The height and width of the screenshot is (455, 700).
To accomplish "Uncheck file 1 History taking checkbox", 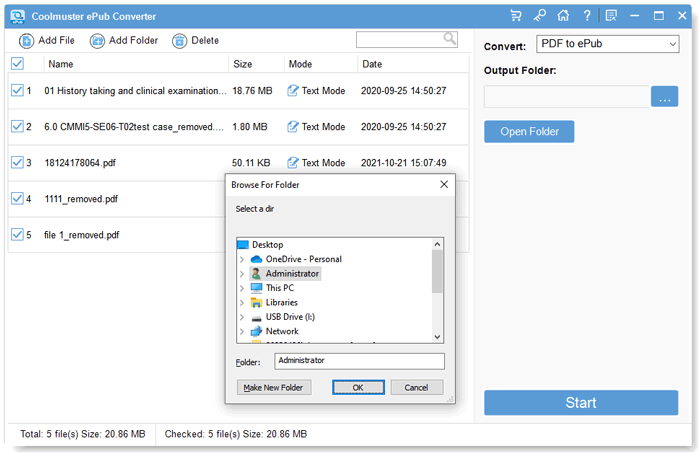I will [x=17, y=91].
